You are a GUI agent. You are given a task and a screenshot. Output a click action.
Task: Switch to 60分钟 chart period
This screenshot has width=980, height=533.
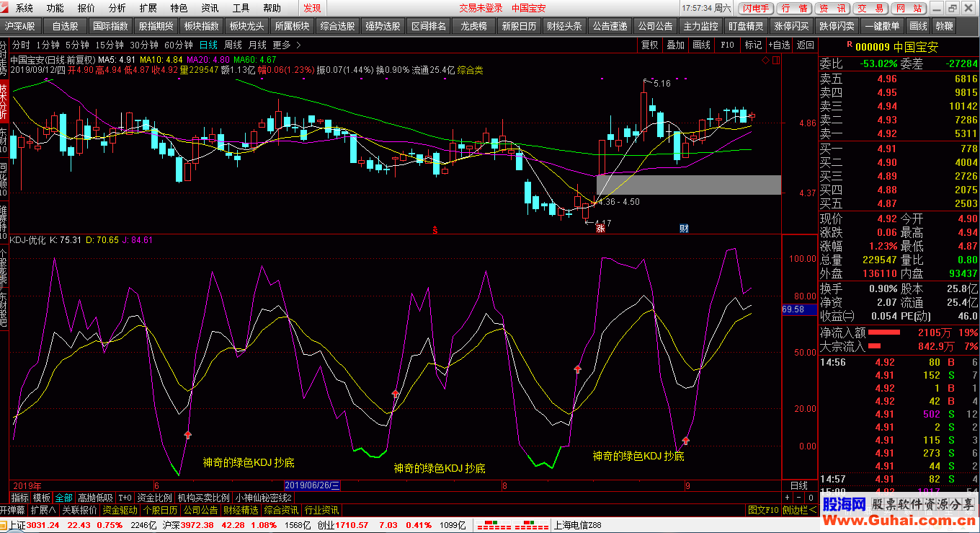179,45
